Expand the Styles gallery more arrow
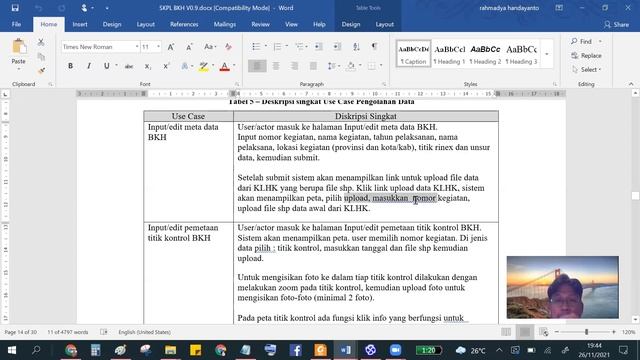Screen dimensions: 640x360 pyautogui.click(x=547, y=54)
